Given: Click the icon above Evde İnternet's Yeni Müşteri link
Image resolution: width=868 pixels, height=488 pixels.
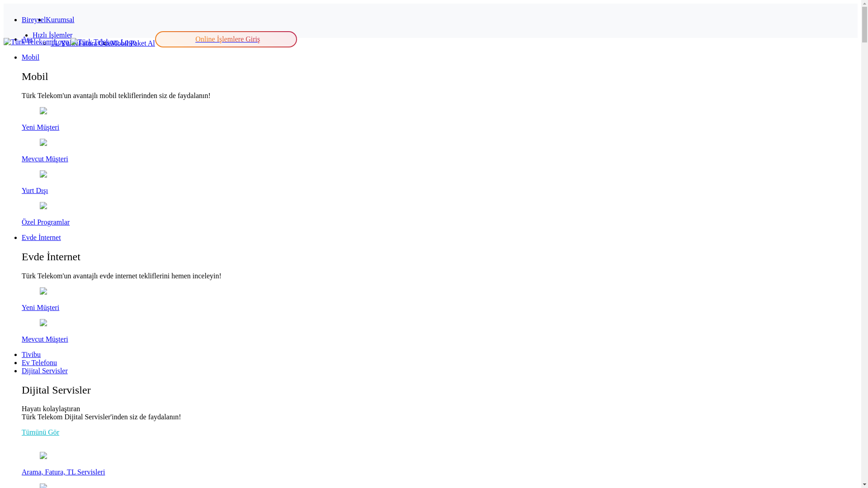Looking at the screenshot, I should tap(43, 291).
